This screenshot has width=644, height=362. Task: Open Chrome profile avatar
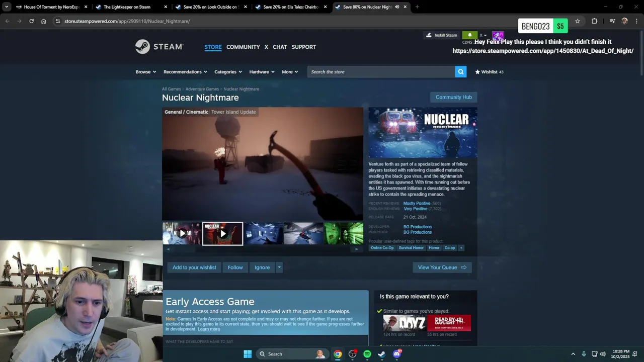click(624, 21)
